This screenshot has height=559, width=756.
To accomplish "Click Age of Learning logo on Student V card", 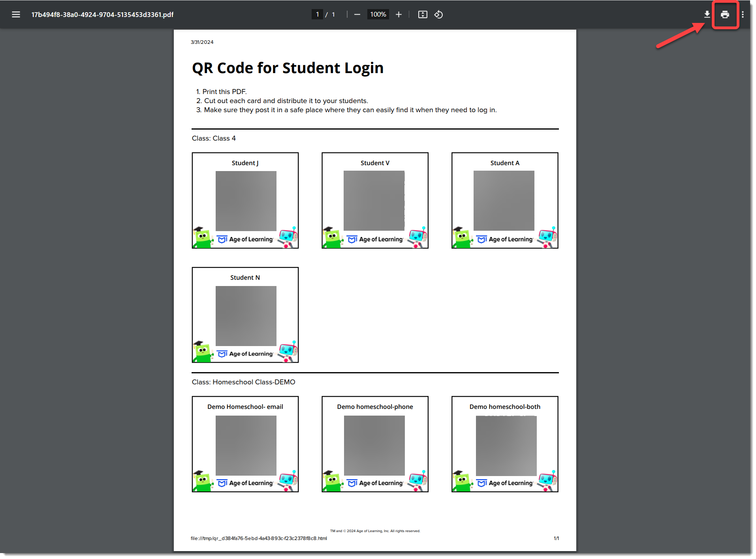I will click(375, 239).
